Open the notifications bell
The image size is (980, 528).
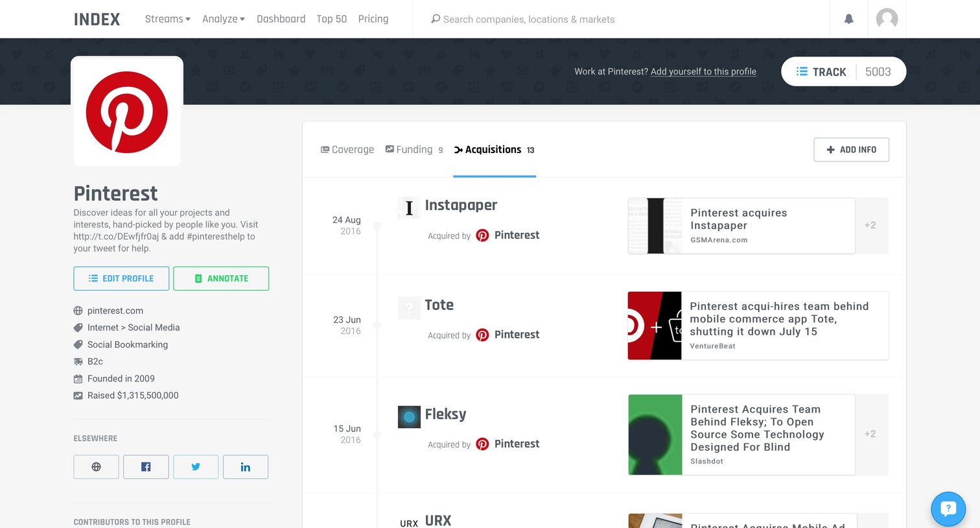[x=848, y=19]
